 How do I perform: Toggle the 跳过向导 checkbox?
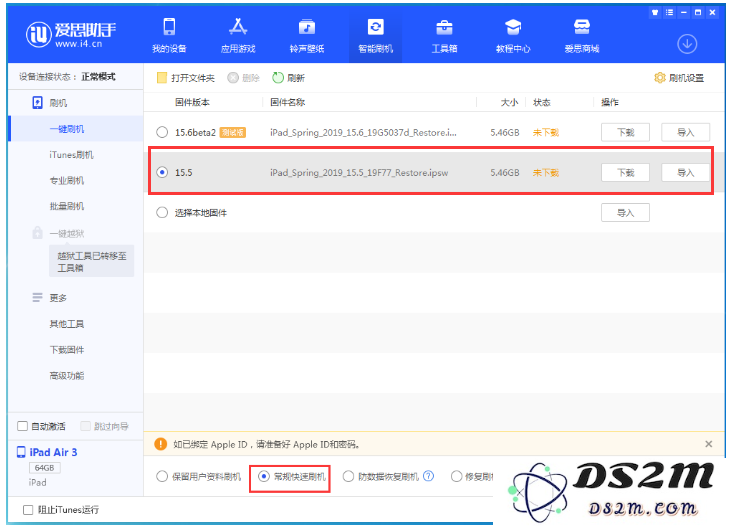(85, 426)
